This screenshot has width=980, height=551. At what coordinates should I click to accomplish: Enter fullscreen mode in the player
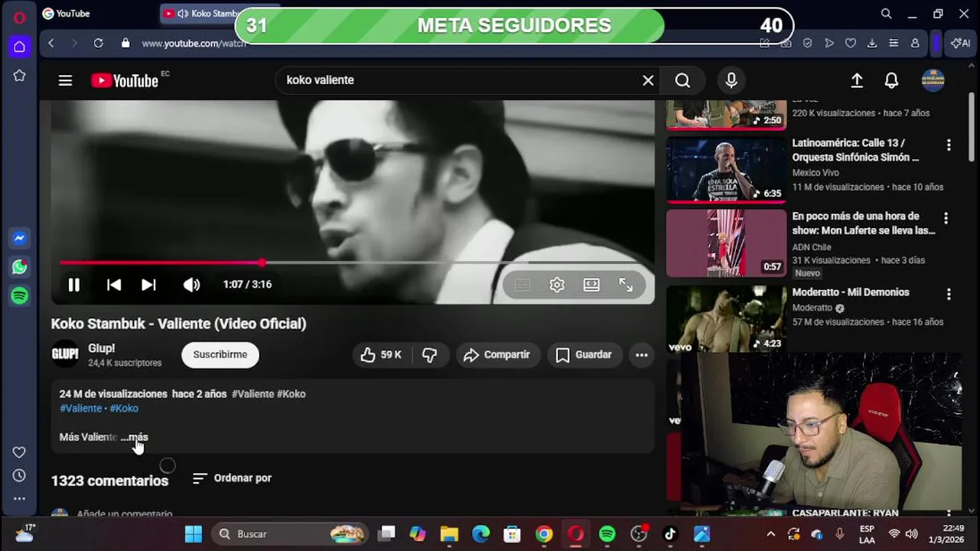pyautogui.click(x=626, y=285)
